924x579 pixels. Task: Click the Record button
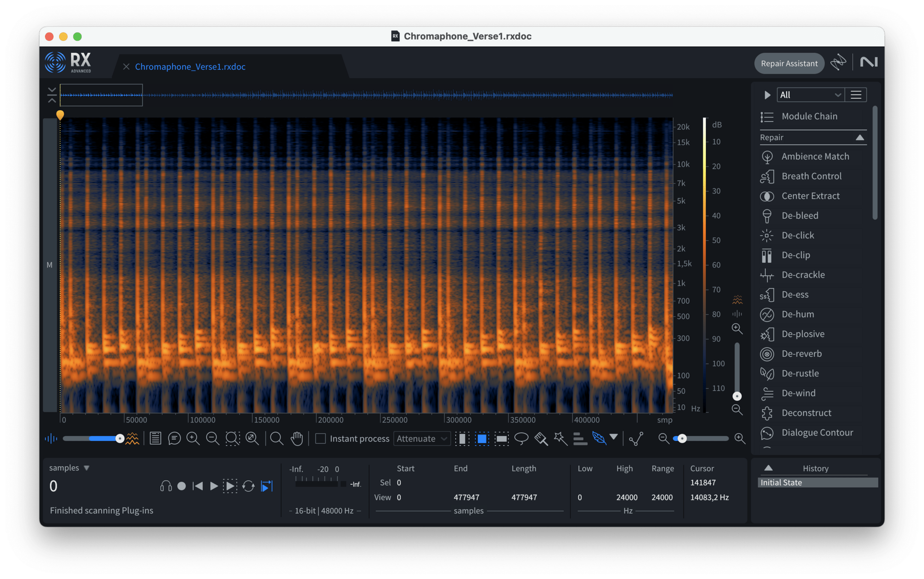point(182,486)
